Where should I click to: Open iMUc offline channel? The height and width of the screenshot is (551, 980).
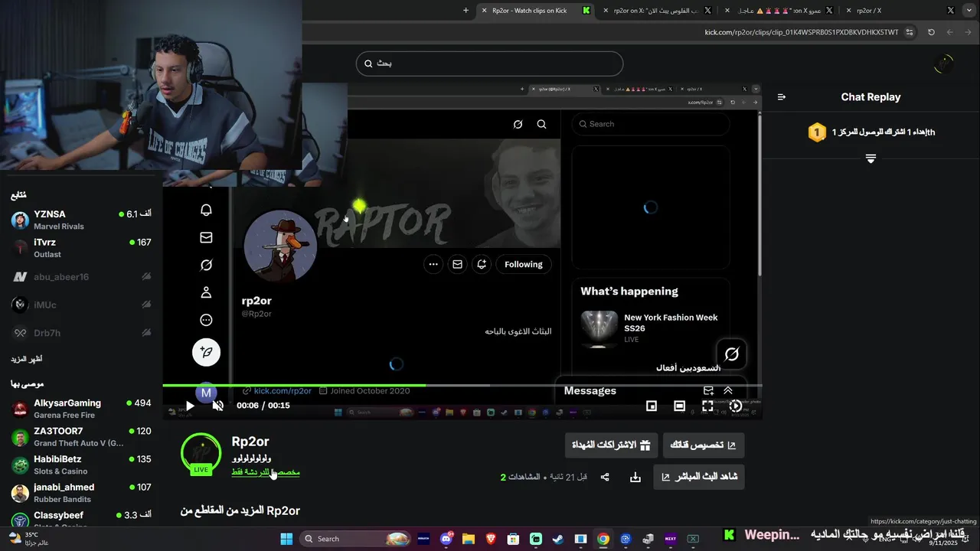(x=81, y=305)
